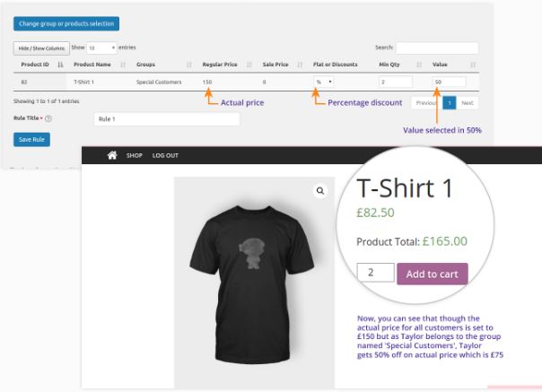The width and height of the screenshot is (542, 392).
Task: Sort the Value column
Action: tap(472, 65)
